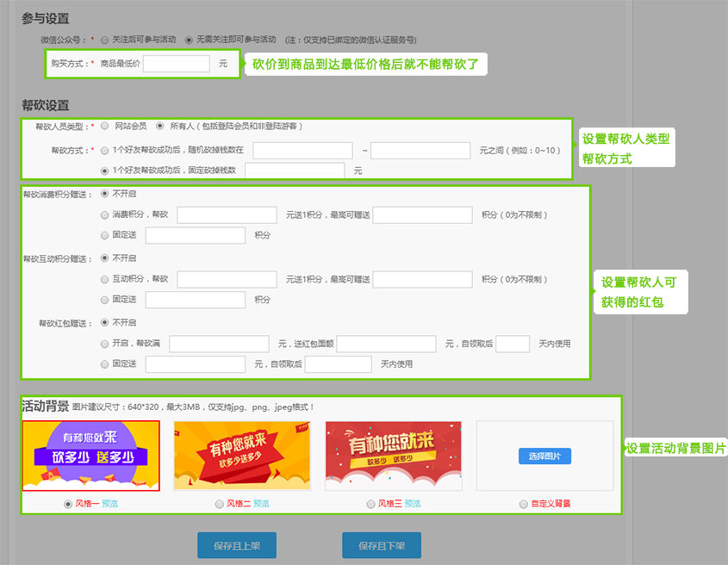Click the 固定砍掉钱数 amount input field
728x565 pixels.
[295, 171]
